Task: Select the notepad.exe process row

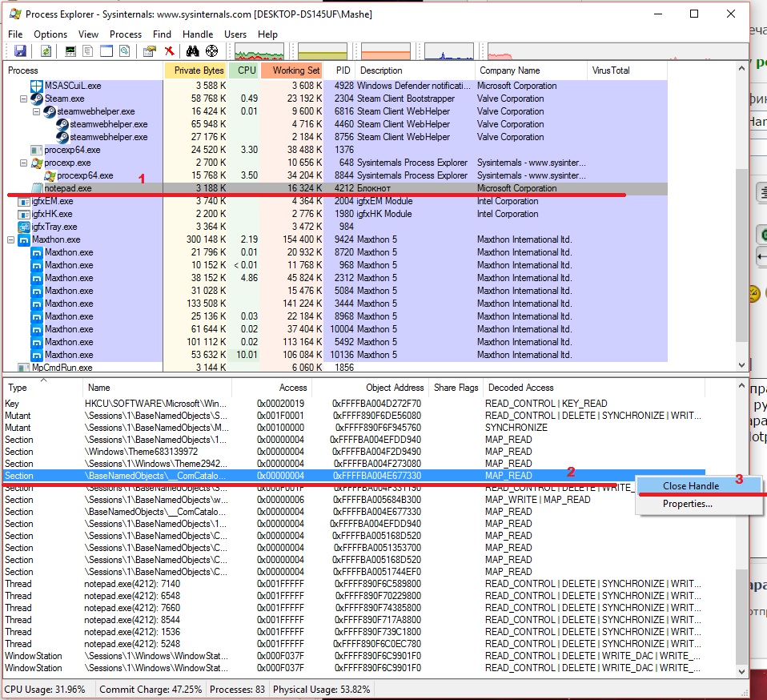Action: [69, 188]
